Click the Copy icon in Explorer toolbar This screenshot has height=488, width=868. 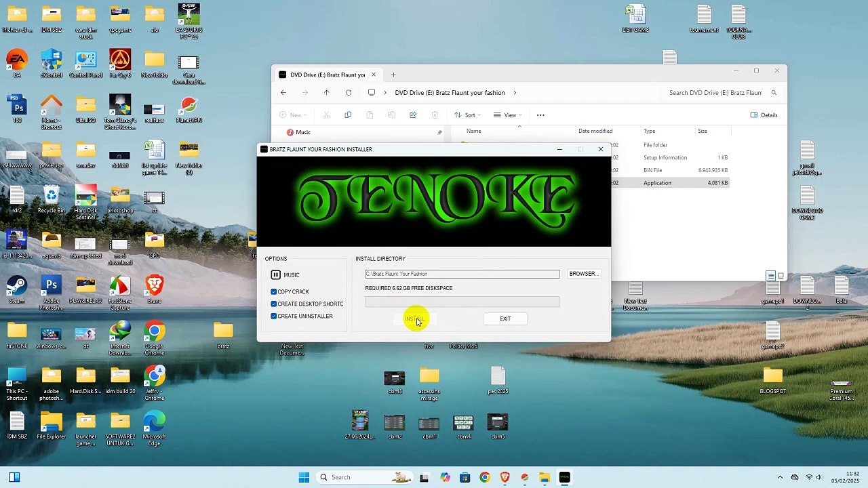click(x=348, y=115)
